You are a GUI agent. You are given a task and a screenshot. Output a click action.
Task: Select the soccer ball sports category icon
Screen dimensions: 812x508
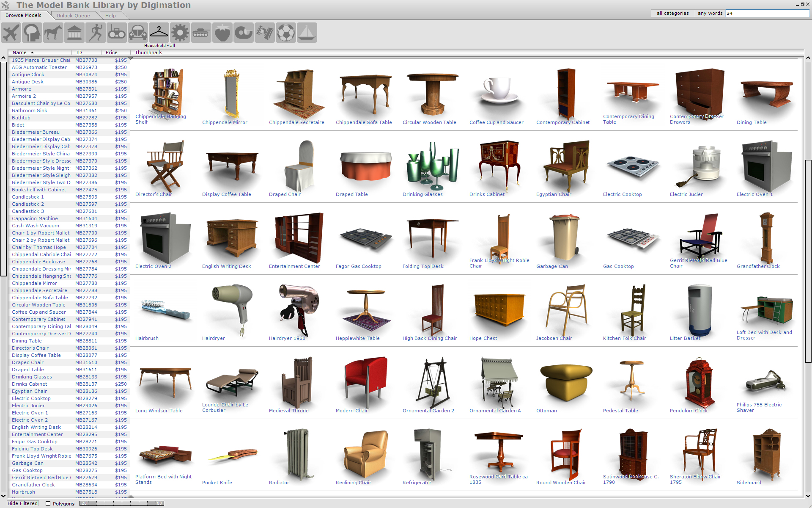(286, 33)
